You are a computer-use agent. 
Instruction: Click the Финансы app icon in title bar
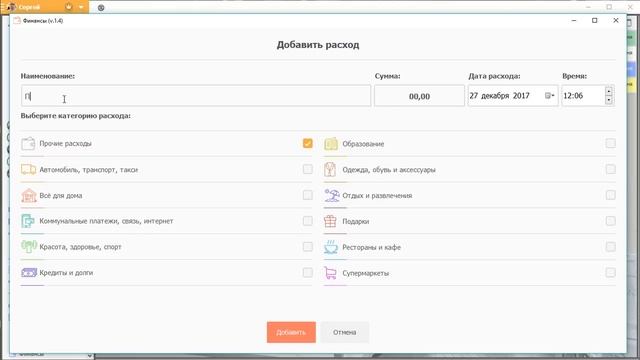click(x=17, y=20)
